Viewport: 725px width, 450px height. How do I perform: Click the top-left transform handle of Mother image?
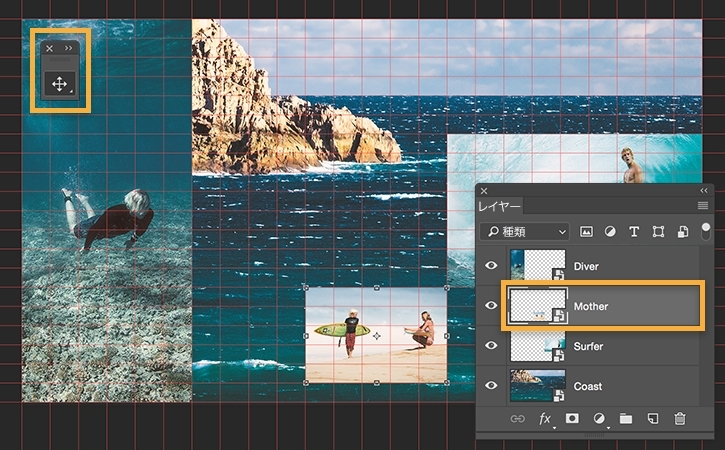click(306, 288)
